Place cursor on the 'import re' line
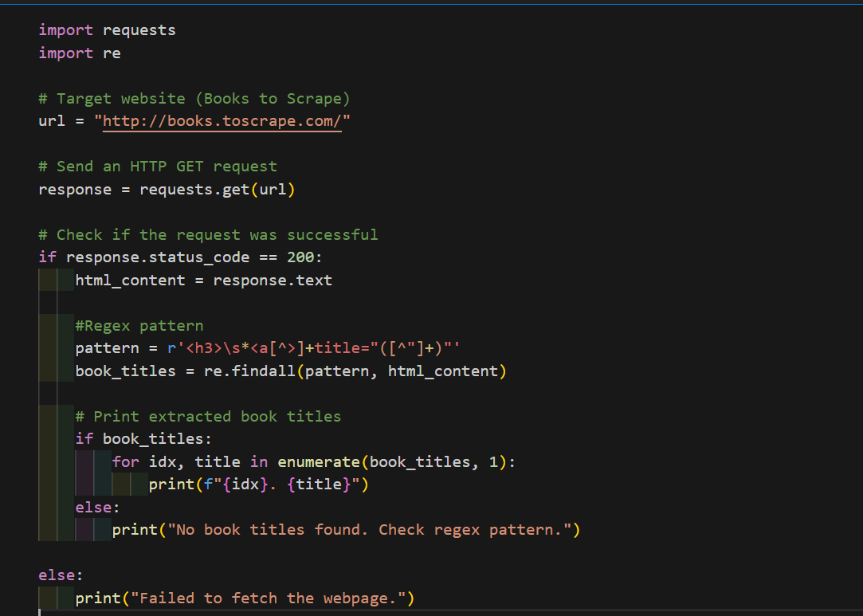Screen dimensions: 863x616 click(x=80, y=53)
